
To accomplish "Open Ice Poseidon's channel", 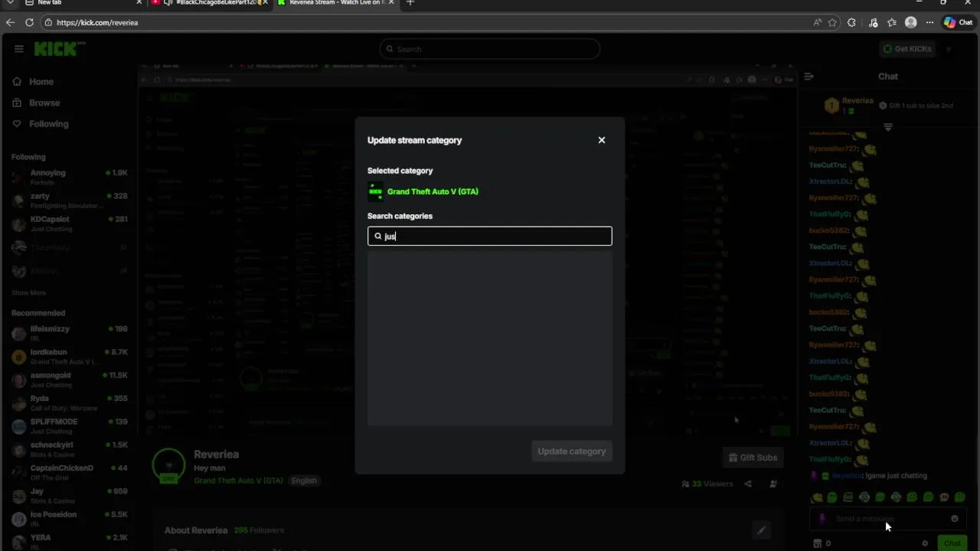I will [x=69, y=519].
